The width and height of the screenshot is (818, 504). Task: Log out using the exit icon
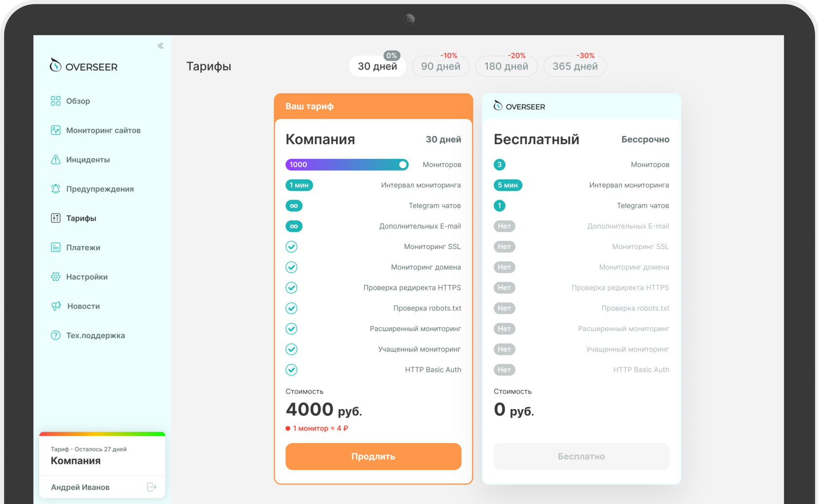pyautogui.click(x=152, y=487)
